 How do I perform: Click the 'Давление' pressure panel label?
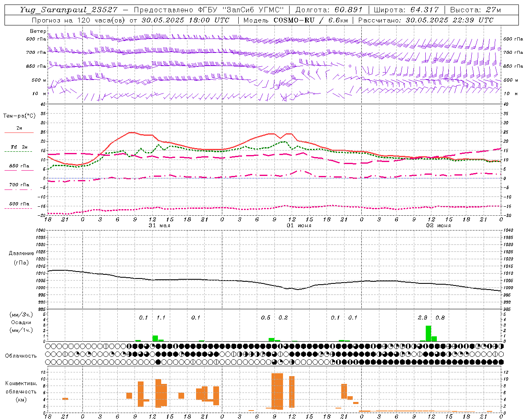21,253
